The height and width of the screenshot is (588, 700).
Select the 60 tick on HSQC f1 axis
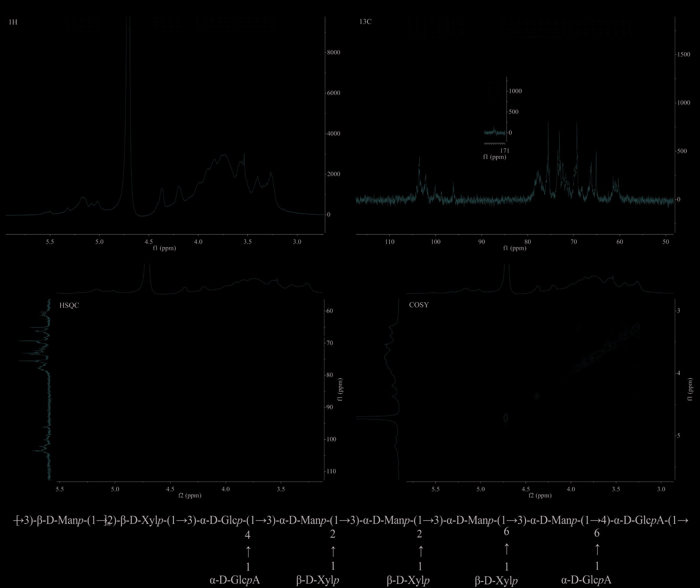(x=330, y=311)
